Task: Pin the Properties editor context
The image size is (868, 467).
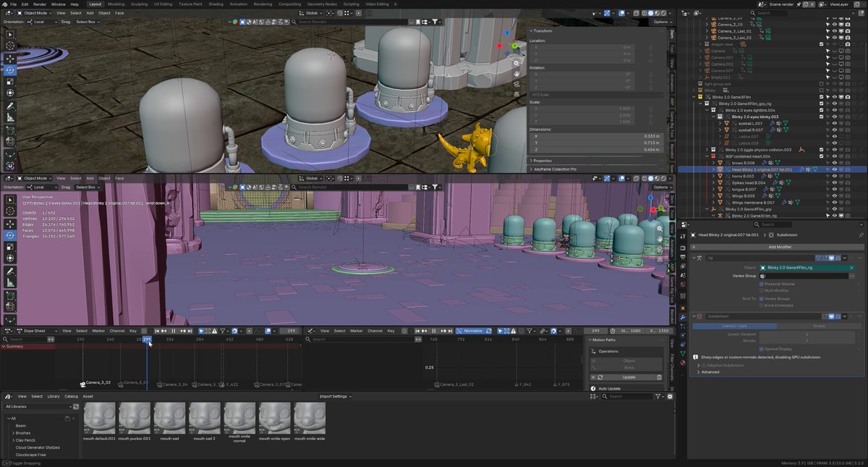Action: tap(861, 235)
